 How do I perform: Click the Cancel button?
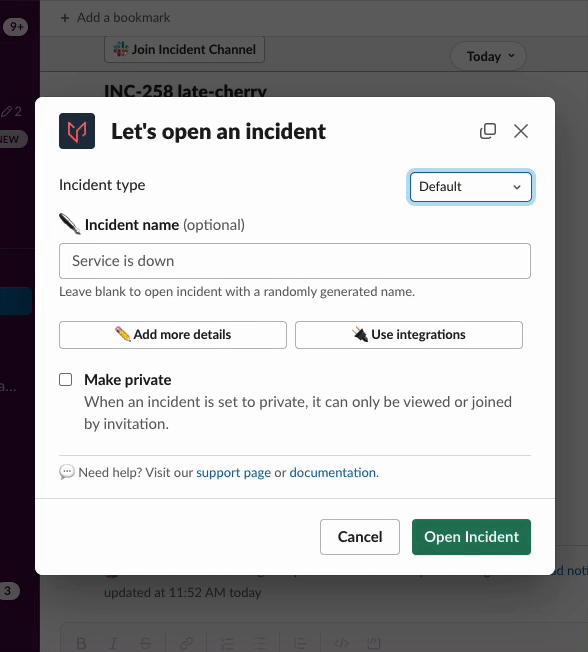click(x=360, y=537)
